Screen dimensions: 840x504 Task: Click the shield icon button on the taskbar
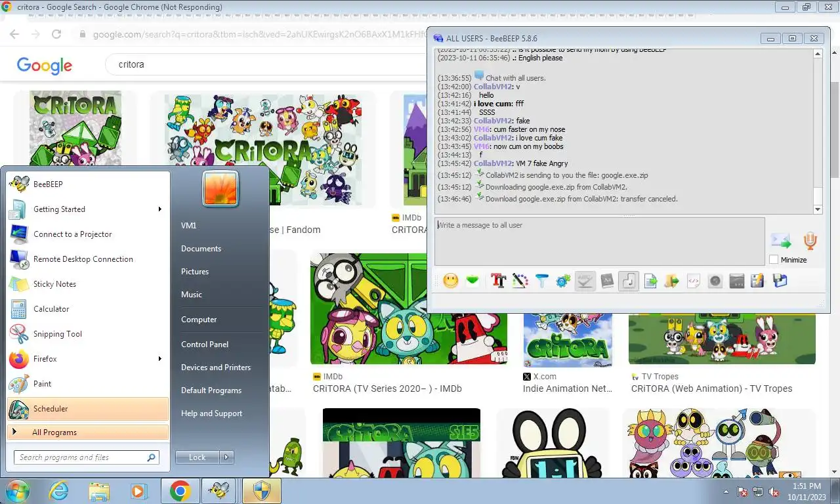coord(261,491)
